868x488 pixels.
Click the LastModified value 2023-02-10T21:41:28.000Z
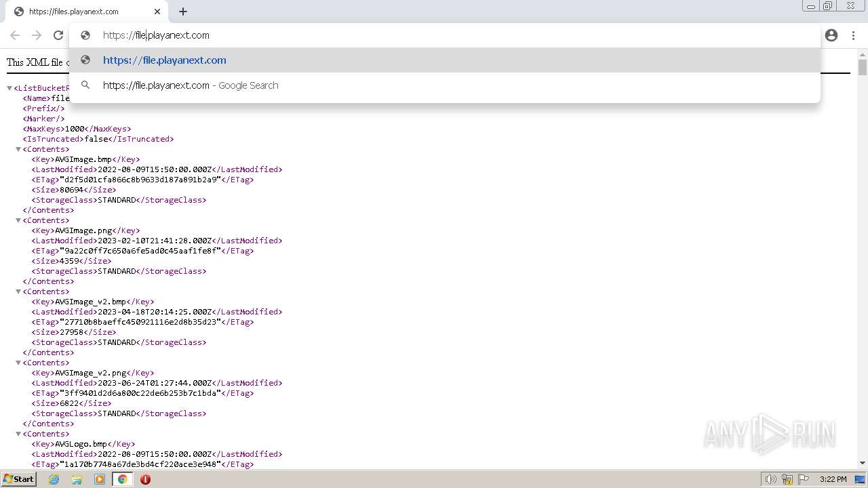coord(155,241)
